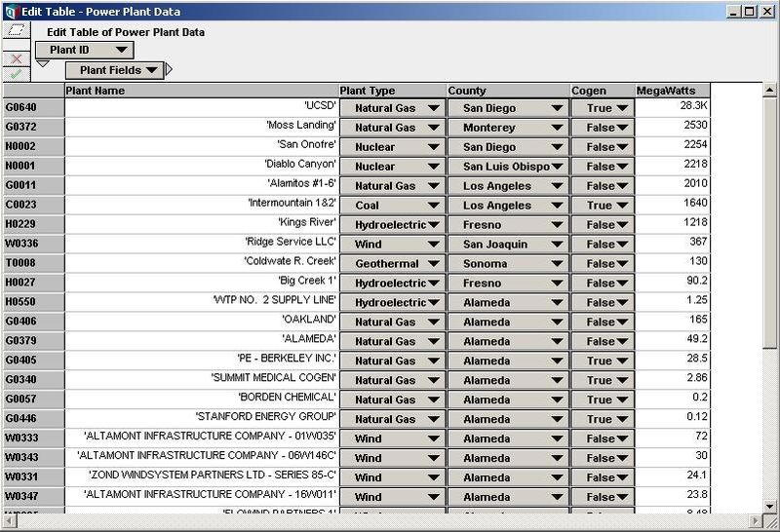Toggle Cogen value for Big Creek 1 row
This screenshot has width=780, height=532.
coord(603,283)
